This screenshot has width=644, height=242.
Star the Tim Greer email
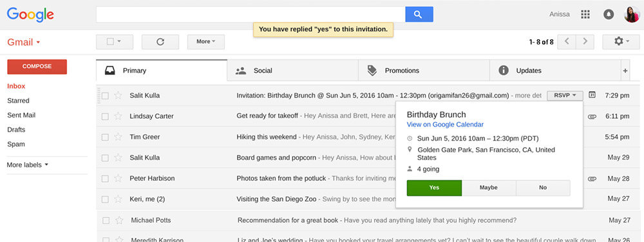[x=118, y=137]
